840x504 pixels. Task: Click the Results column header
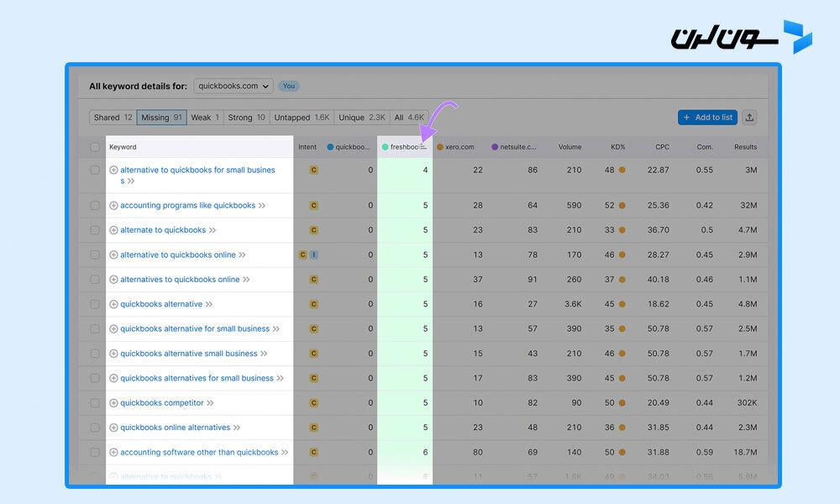click(746, 147)
